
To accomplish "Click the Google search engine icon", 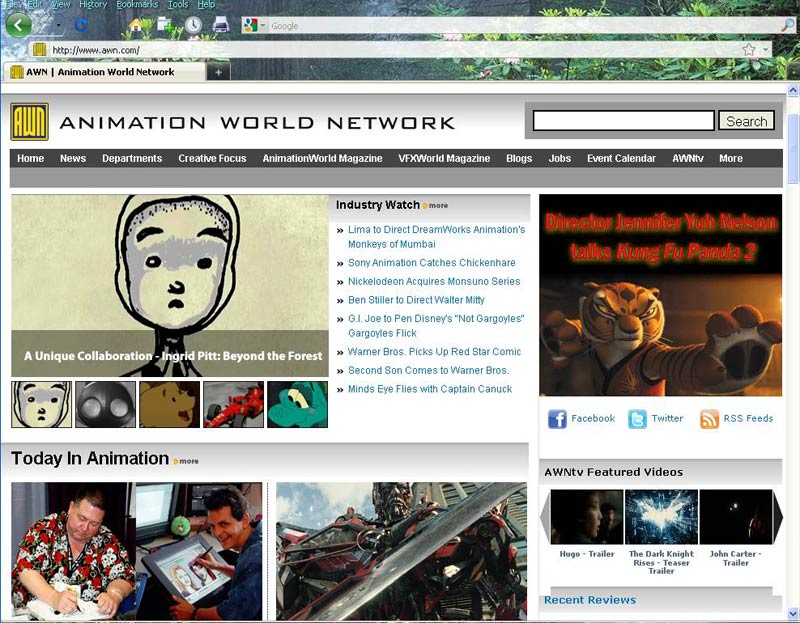I will (x=251, y=25).
